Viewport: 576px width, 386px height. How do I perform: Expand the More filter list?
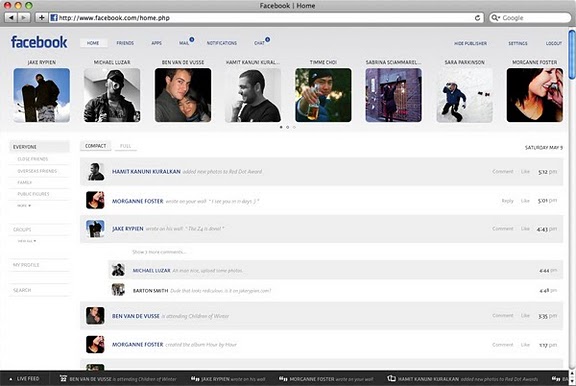[24, 206]
